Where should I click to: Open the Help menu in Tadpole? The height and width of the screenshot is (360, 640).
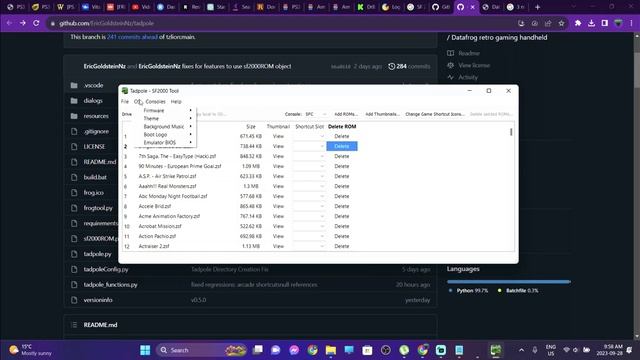pyautogui.click(x=176, y=102)
